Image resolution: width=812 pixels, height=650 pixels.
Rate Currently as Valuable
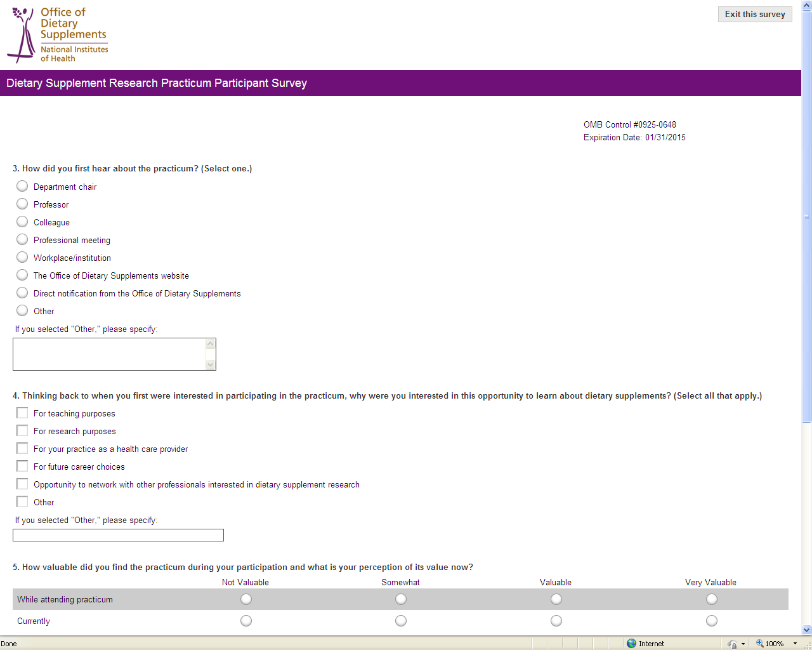click(556, 621)
